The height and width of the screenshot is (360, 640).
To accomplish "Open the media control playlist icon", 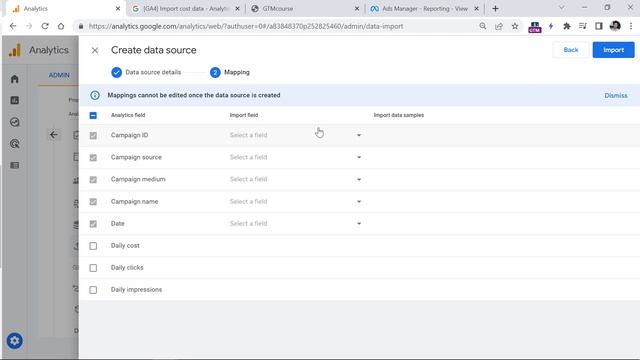I will (x=583, y=26).
